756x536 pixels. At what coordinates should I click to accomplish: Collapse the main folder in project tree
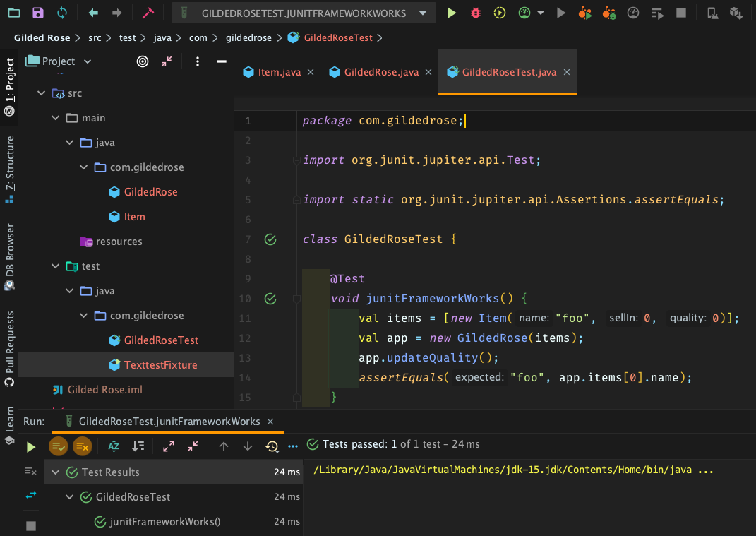click(55, 118)
